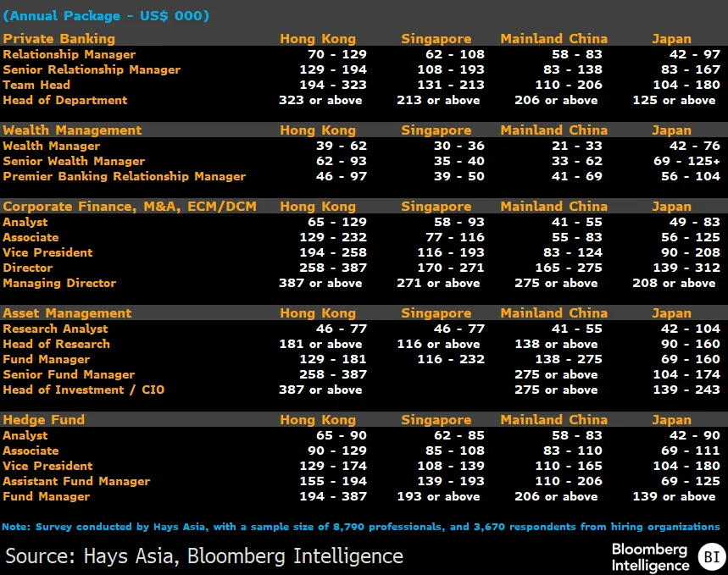Click the Senior Wealth Manager row label
This screenshot has height=575, width=728.
[x=74, y=161]
